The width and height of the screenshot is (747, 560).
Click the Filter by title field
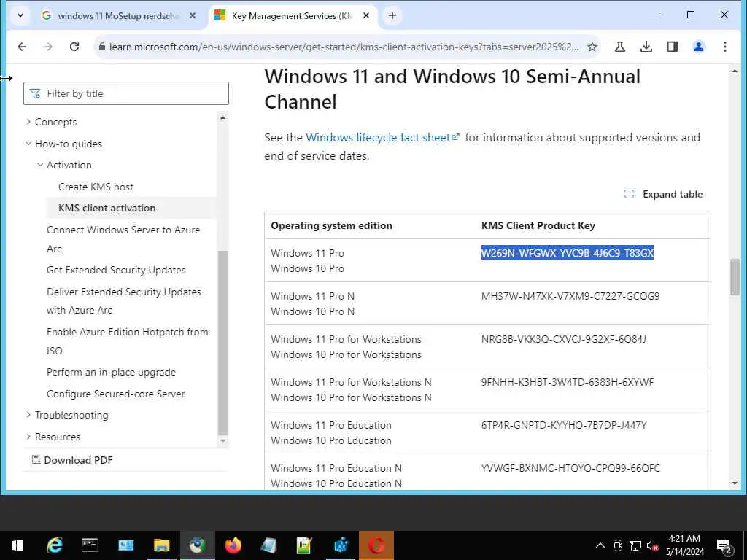[x=126, y=93]
